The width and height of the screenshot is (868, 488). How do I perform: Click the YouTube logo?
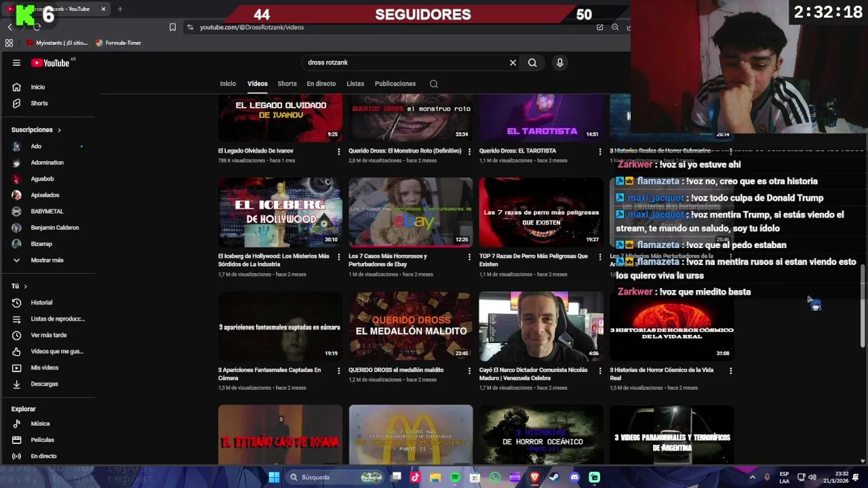point(50,63)
